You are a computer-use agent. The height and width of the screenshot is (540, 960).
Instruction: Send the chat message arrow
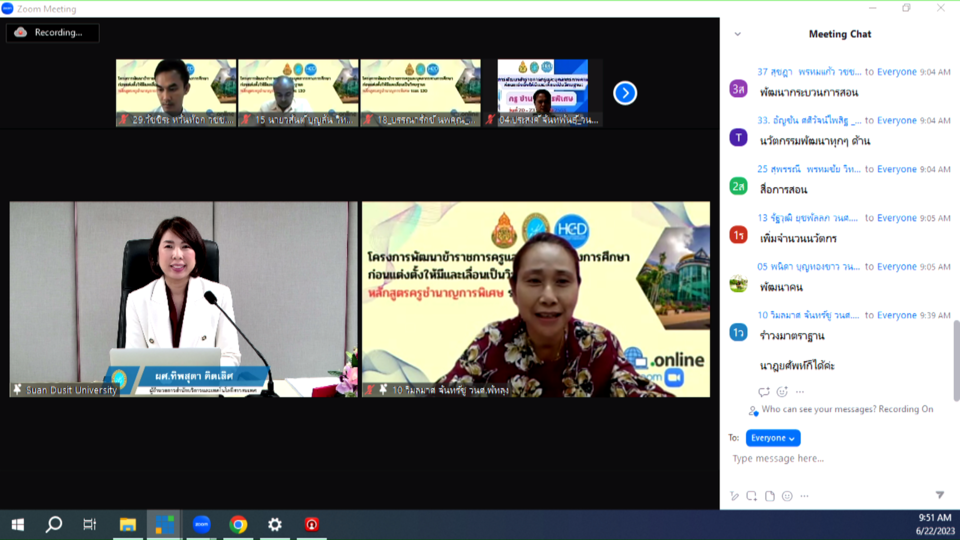(x=939, y=495)
